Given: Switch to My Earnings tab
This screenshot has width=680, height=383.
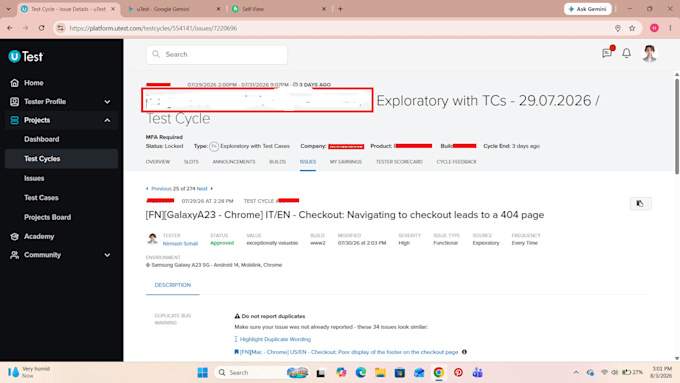Looking at the screenshot, I should [x=346, y=162].
